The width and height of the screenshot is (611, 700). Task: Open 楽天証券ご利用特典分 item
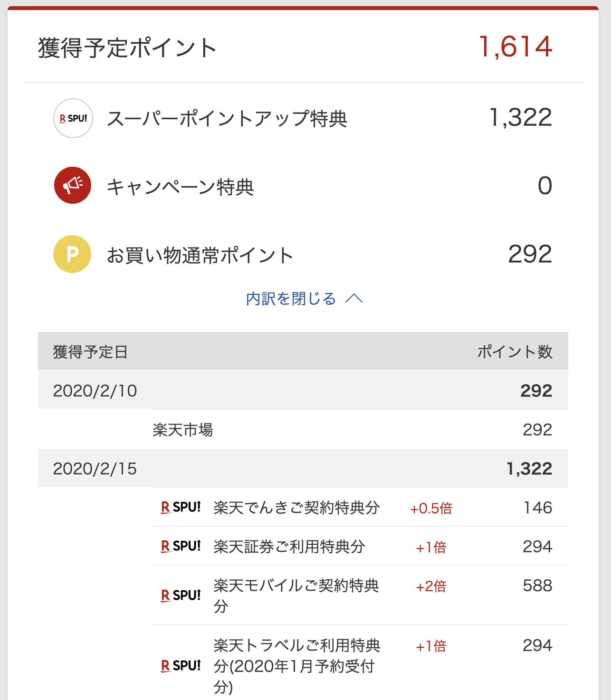(x=289, y=547)
